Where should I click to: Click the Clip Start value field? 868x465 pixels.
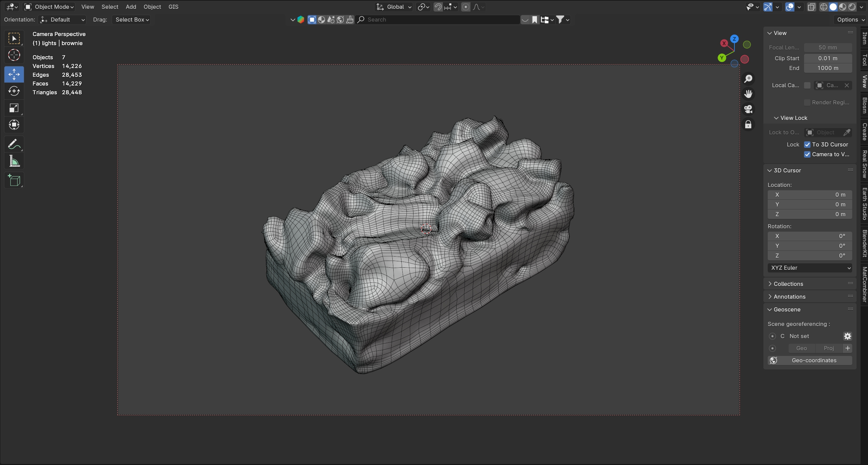(828, 58)
